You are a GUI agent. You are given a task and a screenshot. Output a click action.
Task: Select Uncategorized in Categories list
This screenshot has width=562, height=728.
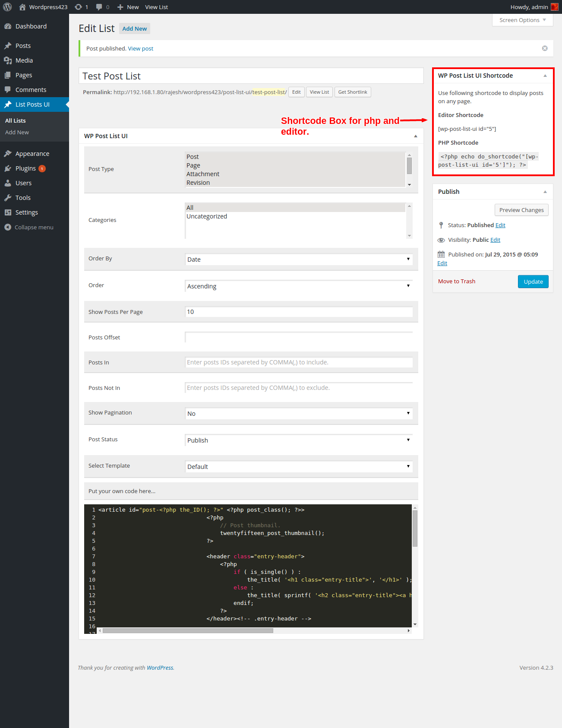tap(295, 216)
